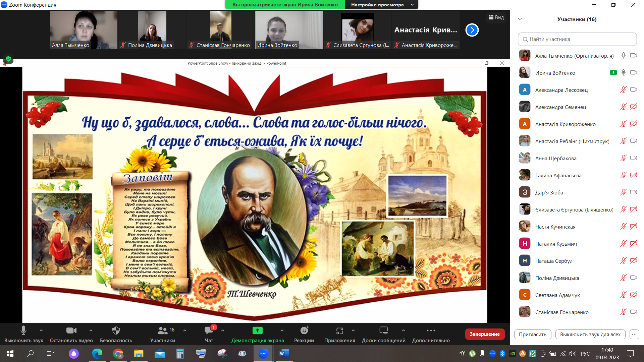Click the Пригласить button

point(532,334)
